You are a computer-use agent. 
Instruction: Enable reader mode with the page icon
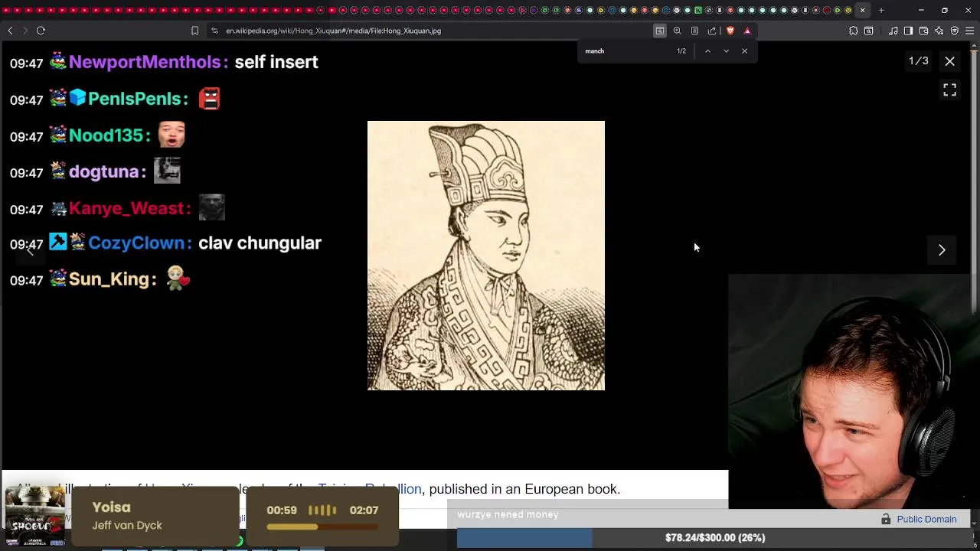[694, 31]
